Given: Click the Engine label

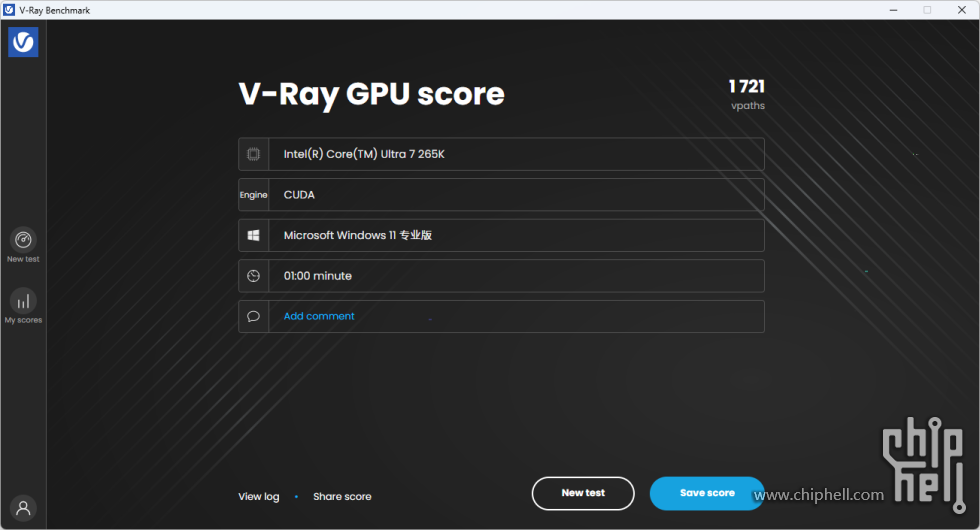Looking at the screenshot, I should coord(253,194).
